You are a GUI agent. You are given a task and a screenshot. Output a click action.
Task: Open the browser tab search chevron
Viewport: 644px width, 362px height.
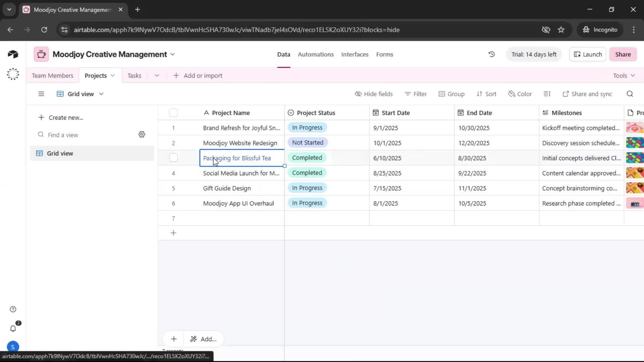[9, 10]
